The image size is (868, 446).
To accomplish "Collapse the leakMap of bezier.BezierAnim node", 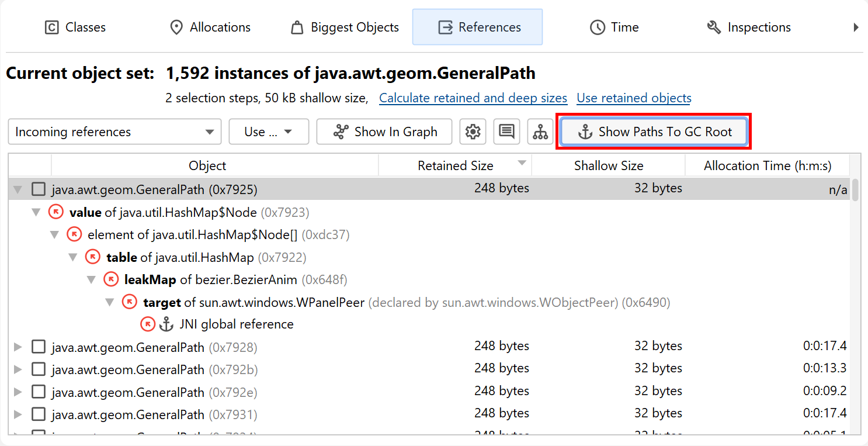I will (92, 280).
